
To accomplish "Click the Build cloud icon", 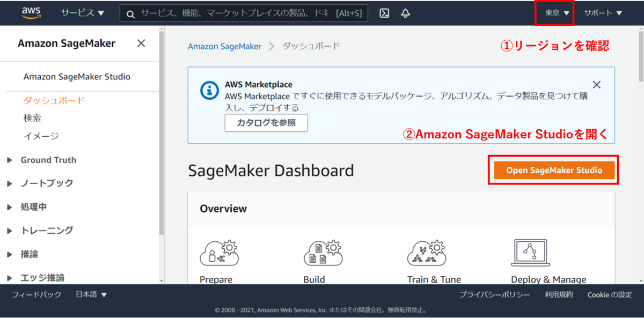I will 323,253.
